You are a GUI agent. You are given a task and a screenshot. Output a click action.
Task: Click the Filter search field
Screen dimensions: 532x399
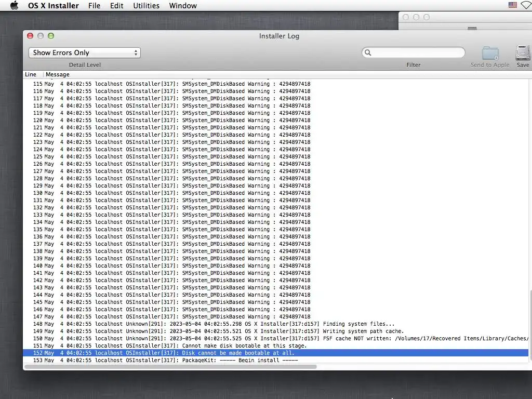click(x=413, y=52)
